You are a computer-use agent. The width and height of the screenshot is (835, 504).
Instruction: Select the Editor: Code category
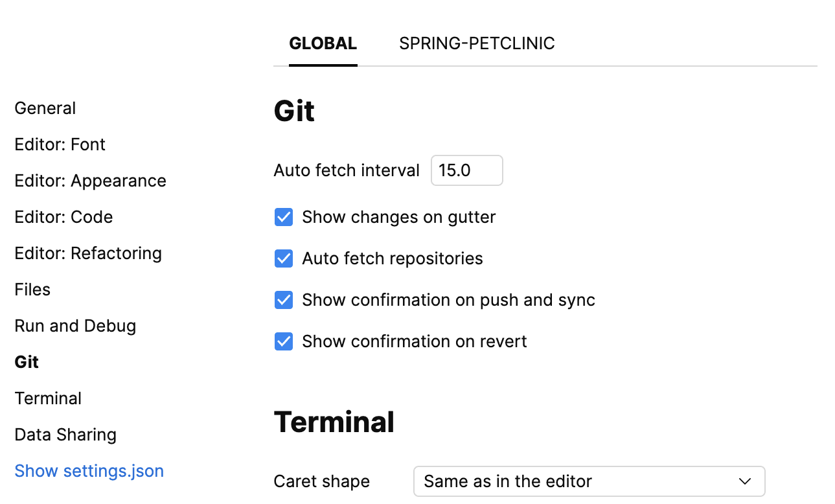coord(63,217)
